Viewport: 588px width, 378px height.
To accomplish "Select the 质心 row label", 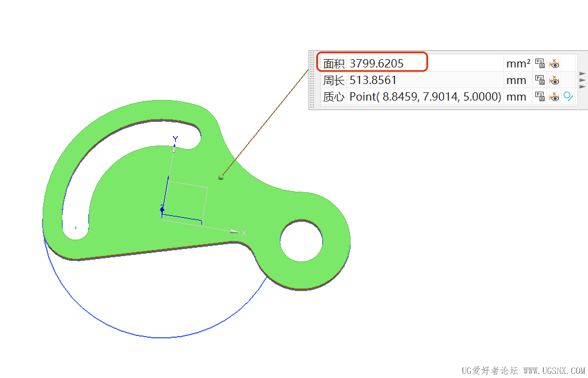I will (x=333, y=96).
